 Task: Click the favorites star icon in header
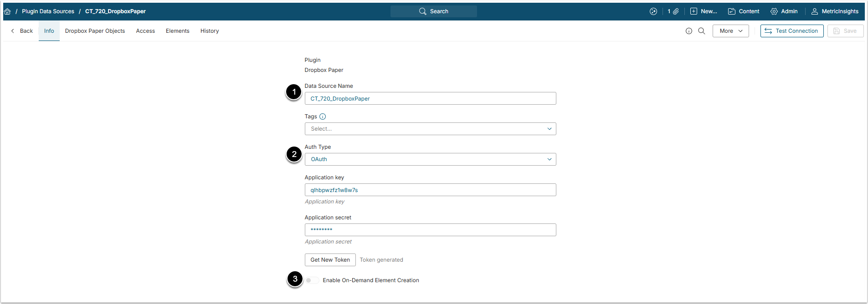tap(653, 11)
